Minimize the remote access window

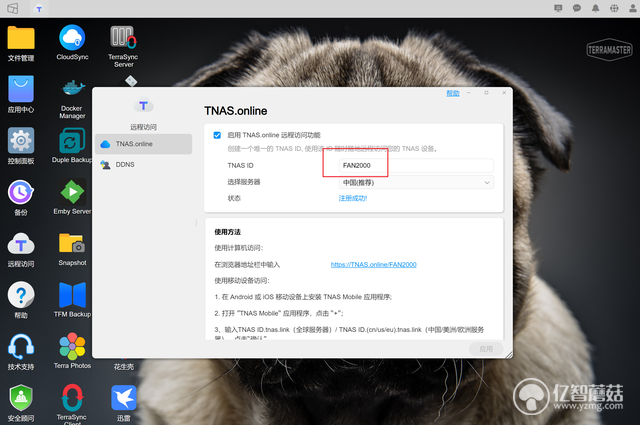click(x=469, y=93)
